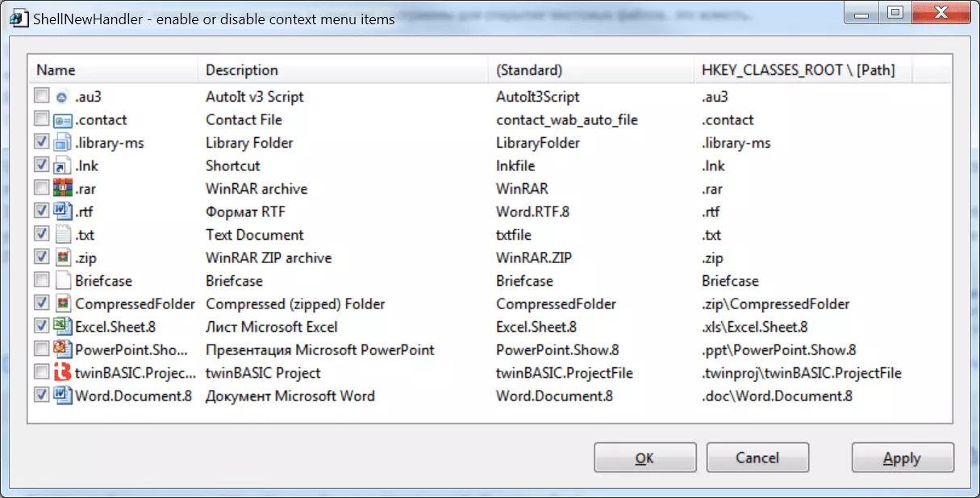
Task: Click the AutoIt icon beside .au3
Action: [x=63, y=97]
